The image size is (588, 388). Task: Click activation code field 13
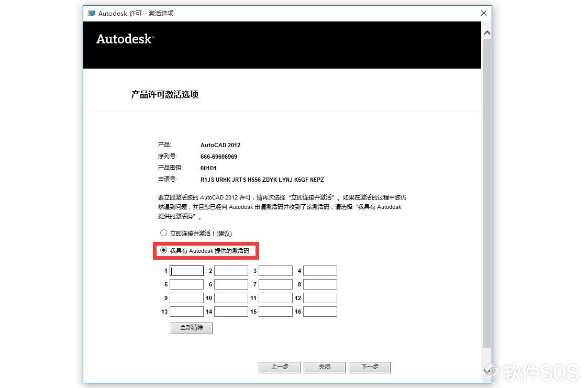click(186, 312)
